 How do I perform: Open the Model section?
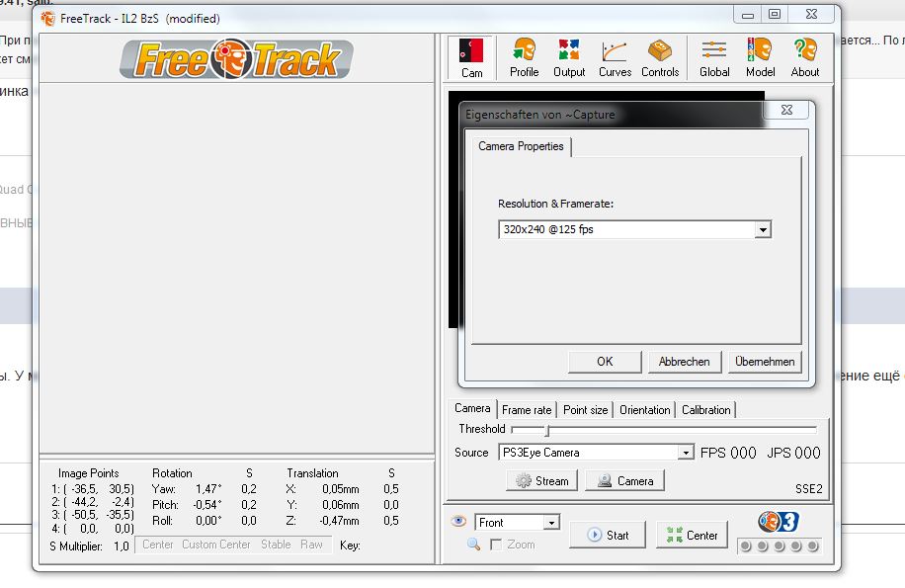[760, 57]
